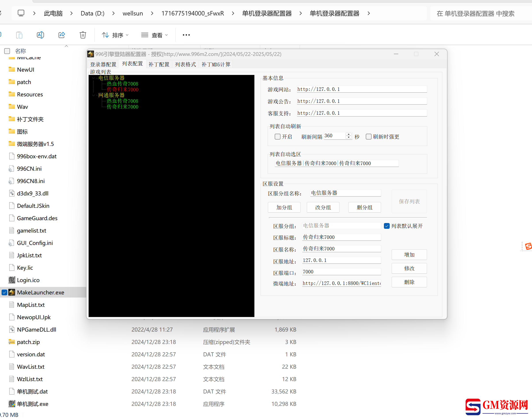Click the patch.zip archive icon
This screenshot has width=532, height=418.
click(11, 342)
